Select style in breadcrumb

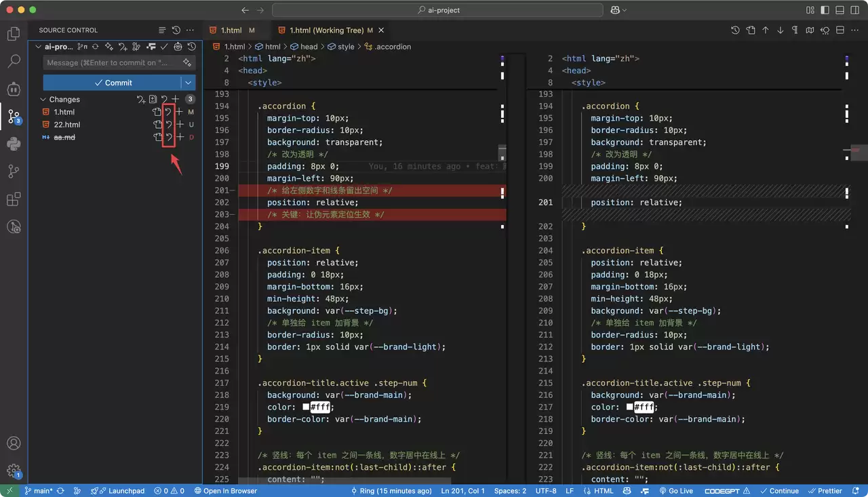[x=341, y=47]
